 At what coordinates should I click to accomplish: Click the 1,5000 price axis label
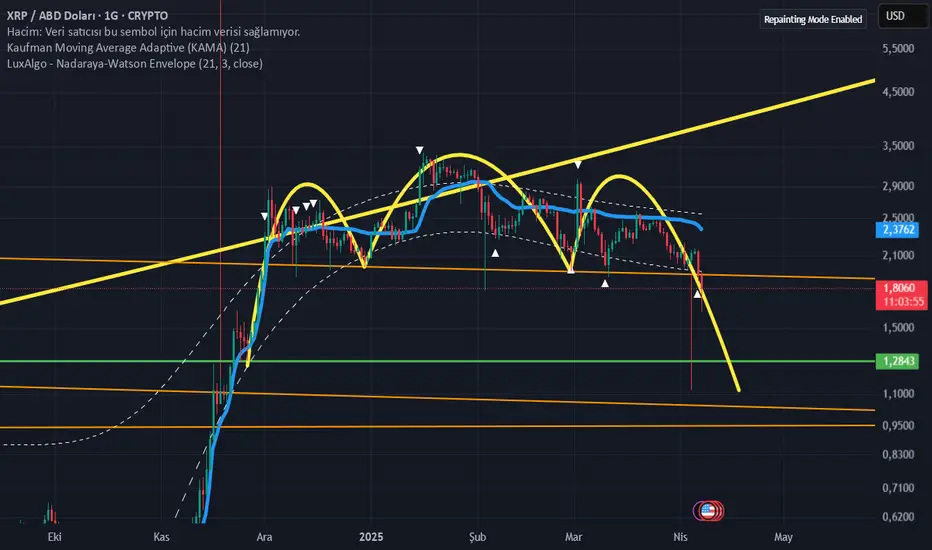coord(898,328)
